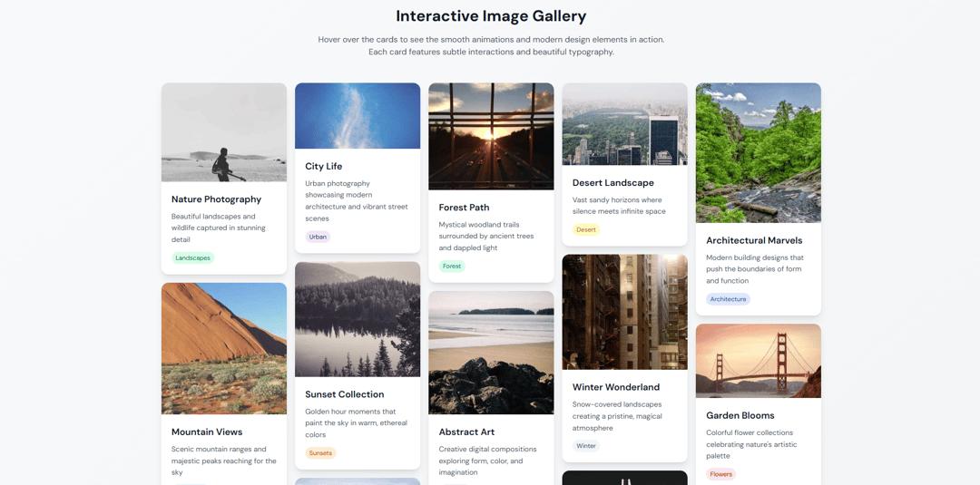
Task: Click the Mountain Views card title
Action: click(x=207, y=432)
